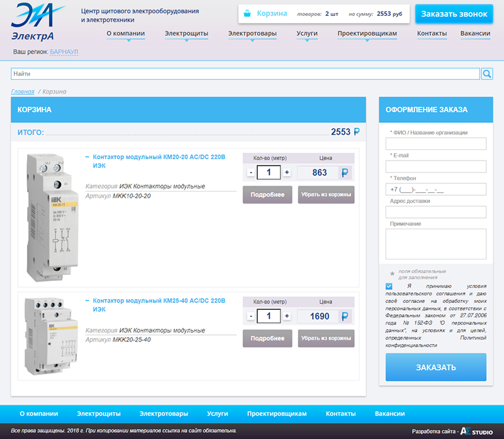The height and width of the screenshot is (439, 504).
Task: Decrease quantity of KM25-40 contactor
Action: click(x=251, y=316)
